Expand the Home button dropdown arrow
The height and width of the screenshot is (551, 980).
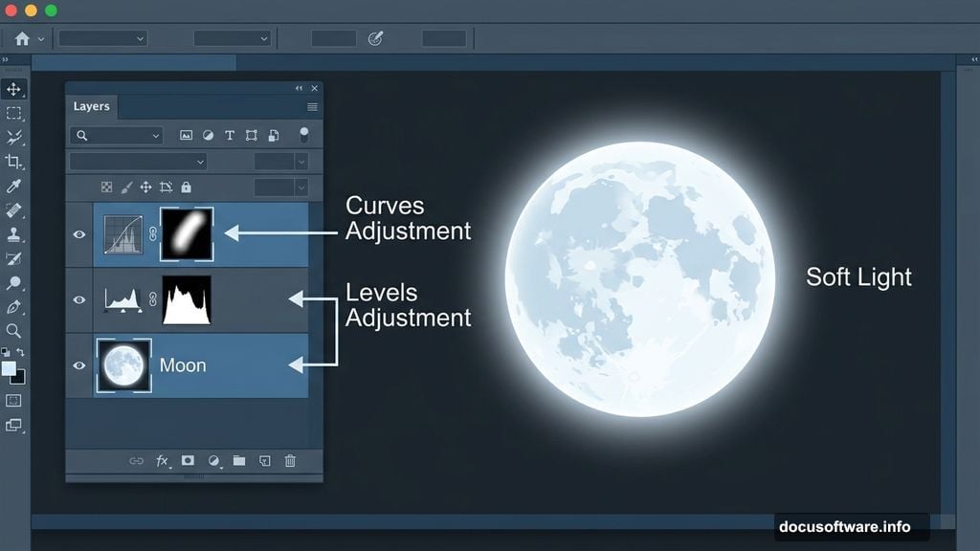40,39
